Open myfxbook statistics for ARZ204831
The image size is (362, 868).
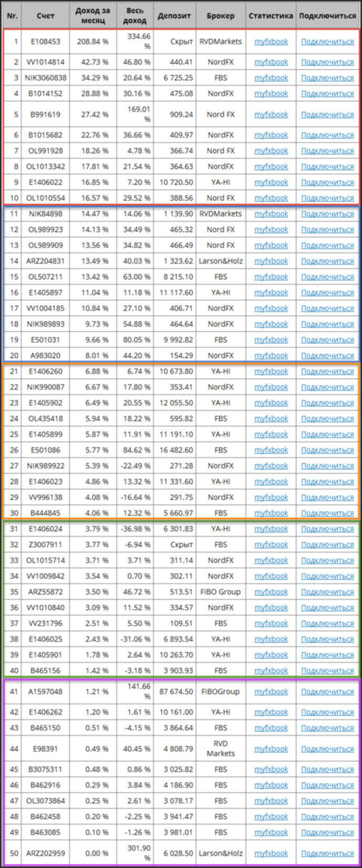271,261
